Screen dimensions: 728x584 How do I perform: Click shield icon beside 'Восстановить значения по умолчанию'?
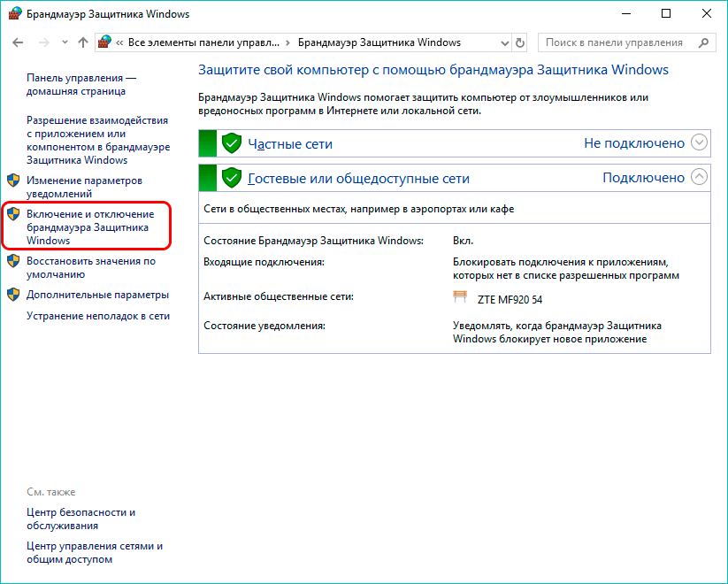click(13, 261)
